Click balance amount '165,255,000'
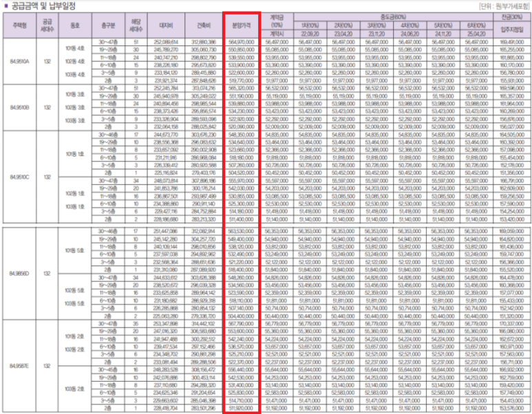532x414 pixels. tap(512, 50)
